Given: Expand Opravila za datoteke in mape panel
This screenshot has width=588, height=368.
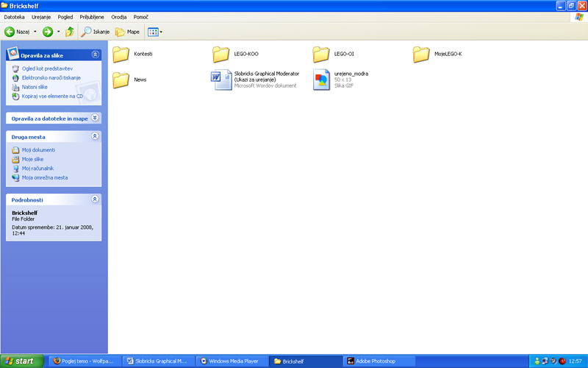Looking at the screenshot, I should pos(96,118).
